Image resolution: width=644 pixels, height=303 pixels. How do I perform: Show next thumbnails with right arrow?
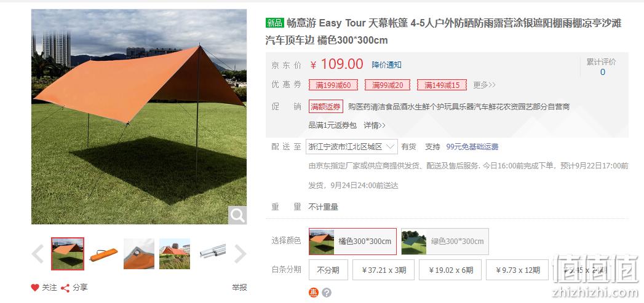pyautogui.click(x=240, y=254)
